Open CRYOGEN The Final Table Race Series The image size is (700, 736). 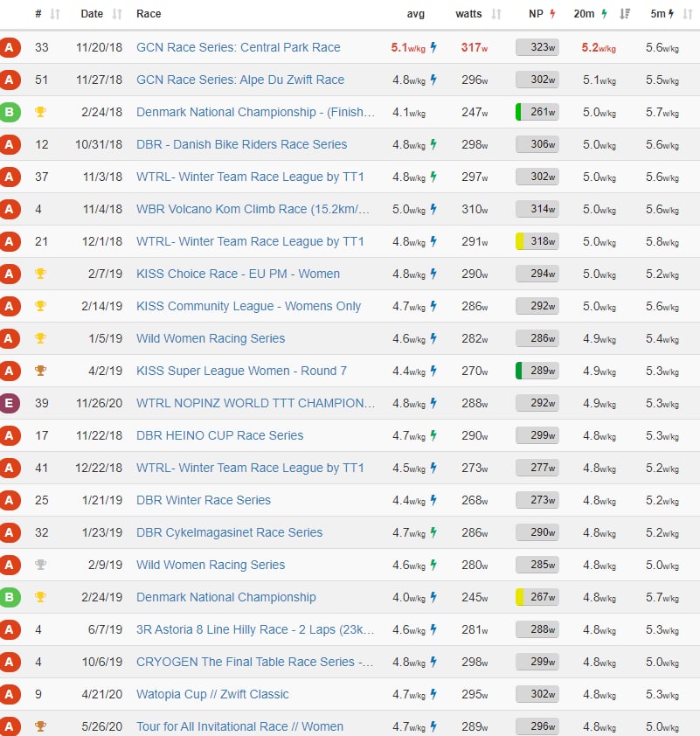click(255, 662)
